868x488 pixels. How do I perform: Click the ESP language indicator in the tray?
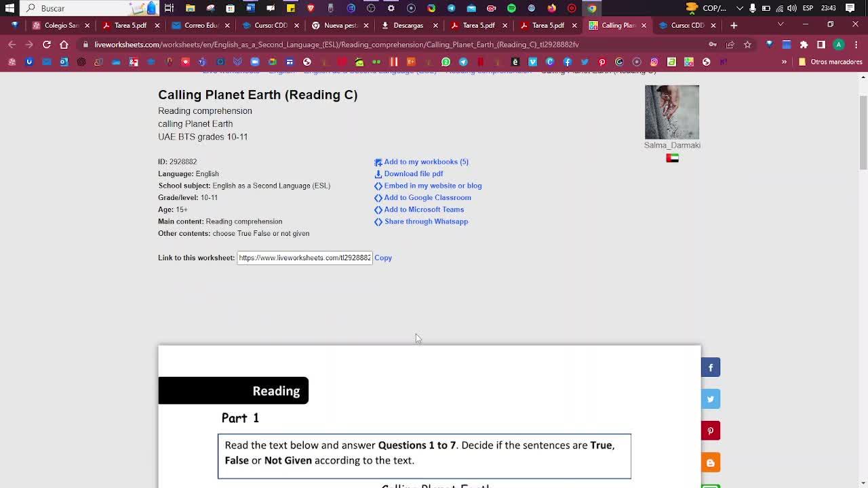pos(808,8)
